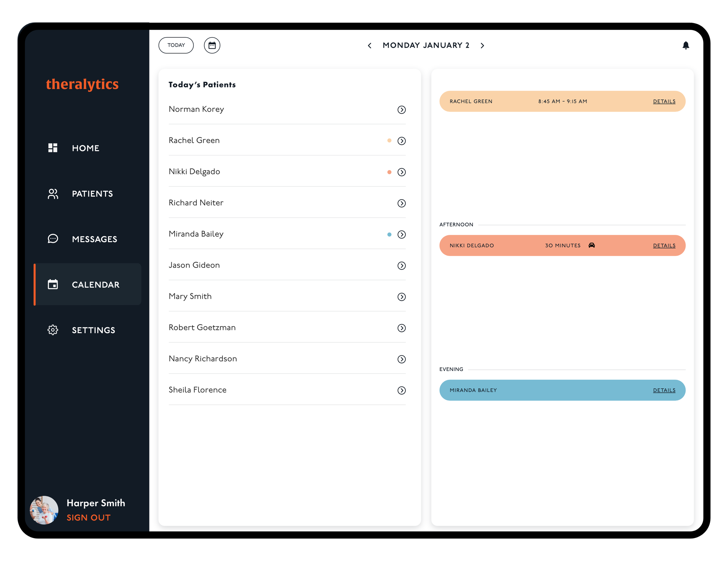Click the car icon on Nikki Delgado appointment
Screen dimensions: 728x561
[591, 245]
